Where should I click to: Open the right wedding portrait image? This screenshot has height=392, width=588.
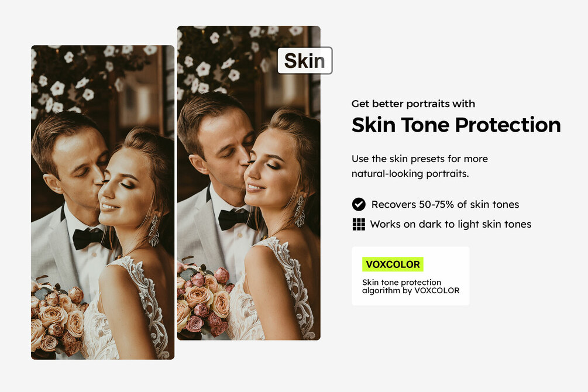(x=249, y=183)
